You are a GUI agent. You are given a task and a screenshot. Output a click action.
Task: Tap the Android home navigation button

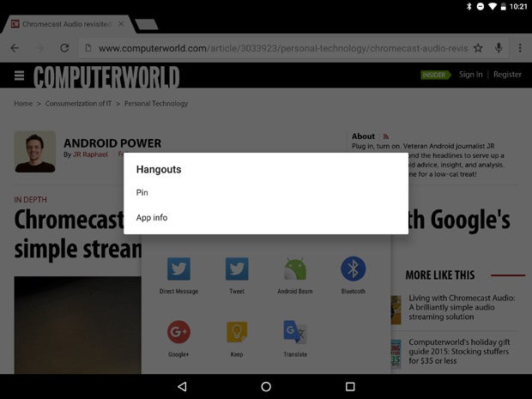click(x=266, y=386)
